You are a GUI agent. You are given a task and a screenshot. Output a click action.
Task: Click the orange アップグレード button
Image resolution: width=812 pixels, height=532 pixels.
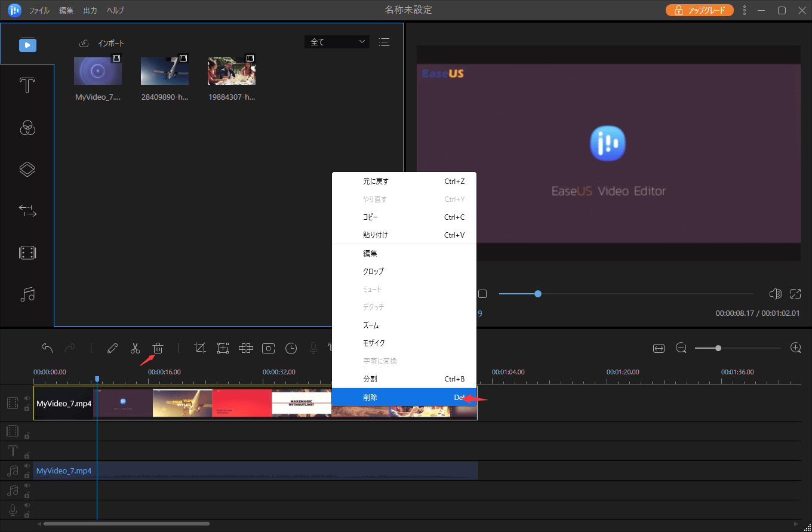click(x=700, y=10)
